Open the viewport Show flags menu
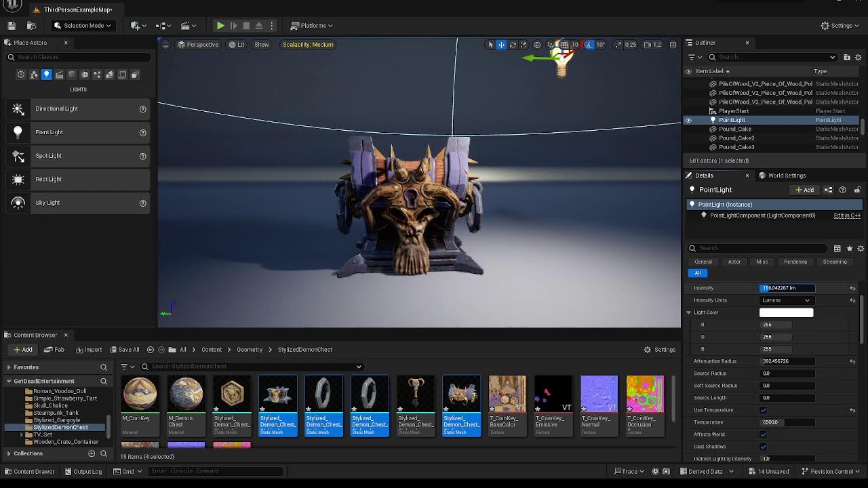This screenshot has height=488, width=868. pyautogui.click(x=261, y=45)
